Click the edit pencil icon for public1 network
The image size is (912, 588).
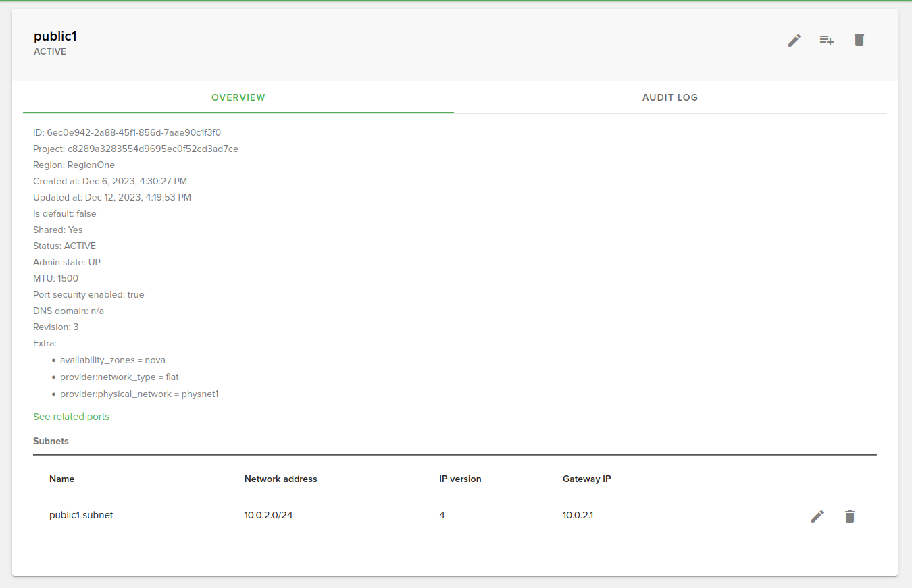pyautogui.click(x=794, y=41)
